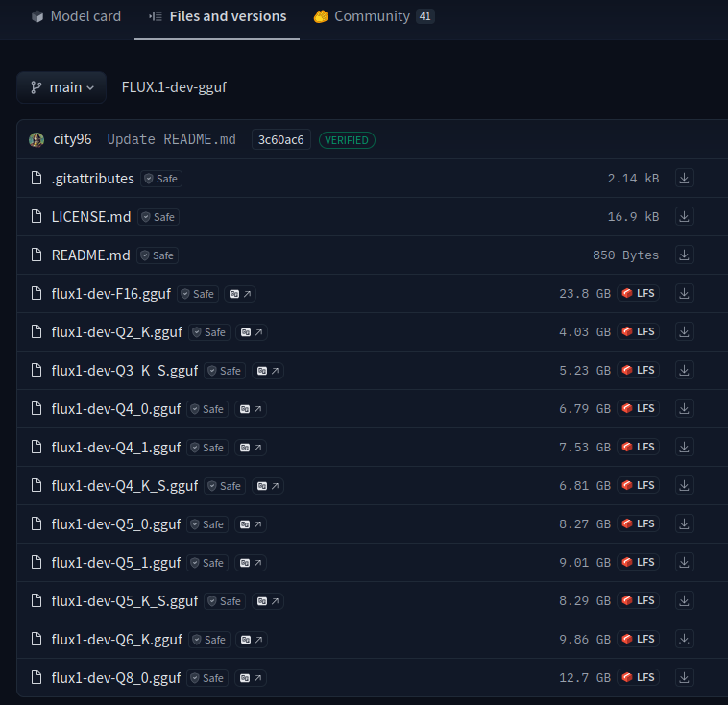Viewport: 728px width, 705px height.
Task: Navigate to FLUX.1-dev-gguf repository root
Action: click(x=174, y=87)
